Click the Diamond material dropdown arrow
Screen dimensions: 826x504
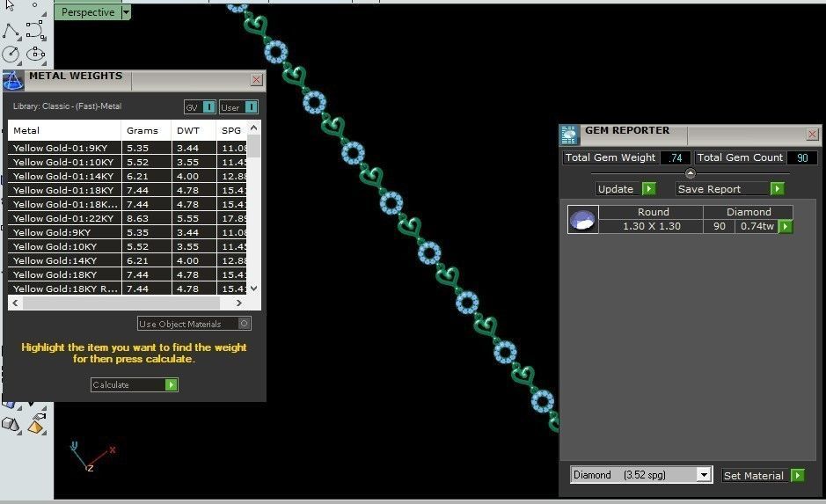[x=704, y=475]
